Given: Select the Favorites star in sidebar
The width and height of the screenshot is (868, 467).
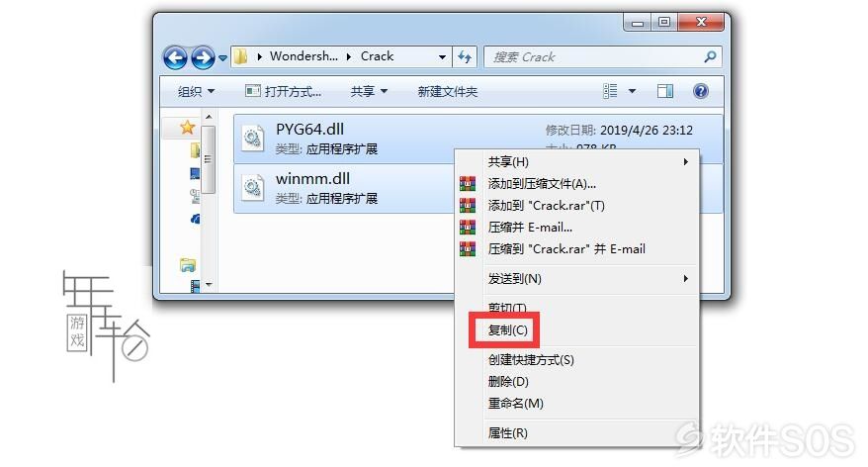Looking at the screenshot, I should click(x=187, y=128).
